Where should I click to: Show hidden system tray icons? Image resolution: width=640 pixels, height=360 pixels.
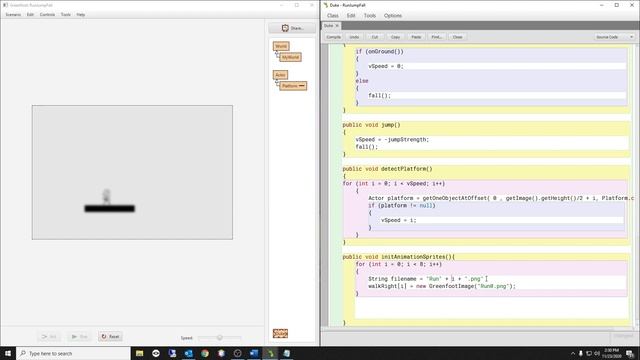pyautogui.click(x=573, y=353)
